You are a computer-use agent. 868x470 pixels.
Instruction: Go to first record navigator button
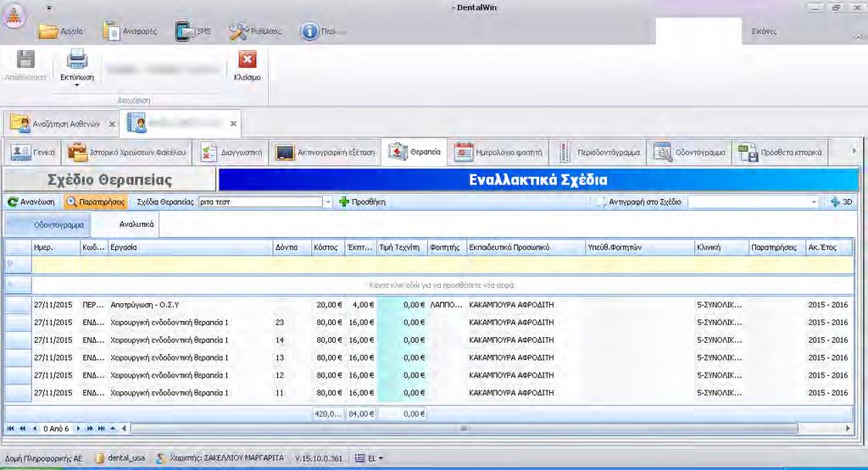[x=10, y=429]
